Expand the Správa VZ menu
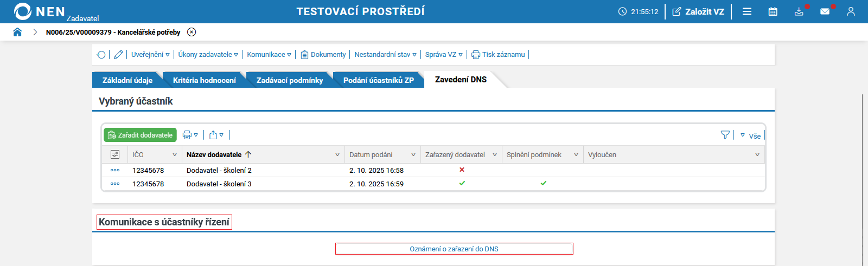The height and width of the screenshot is (266, 868). pos(444,55)
